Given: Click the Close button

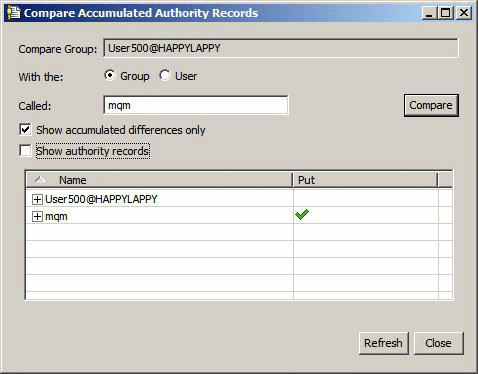Looking at the screenshot, I should pyautogui.click(x=438, y=343).
